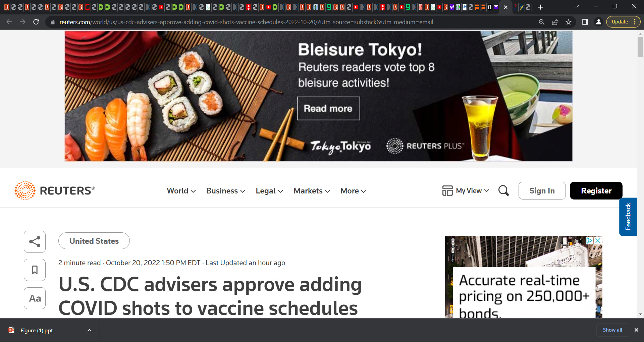
Task: Open the Chrome profile avatar icon
Action: pos(598,22)
